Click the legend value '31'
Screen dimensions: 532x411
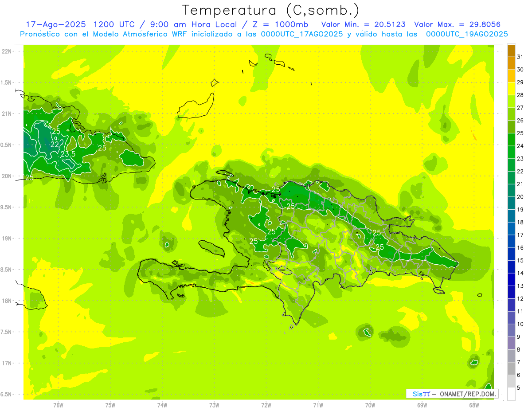pyautogui.click(x=520, y=57)
